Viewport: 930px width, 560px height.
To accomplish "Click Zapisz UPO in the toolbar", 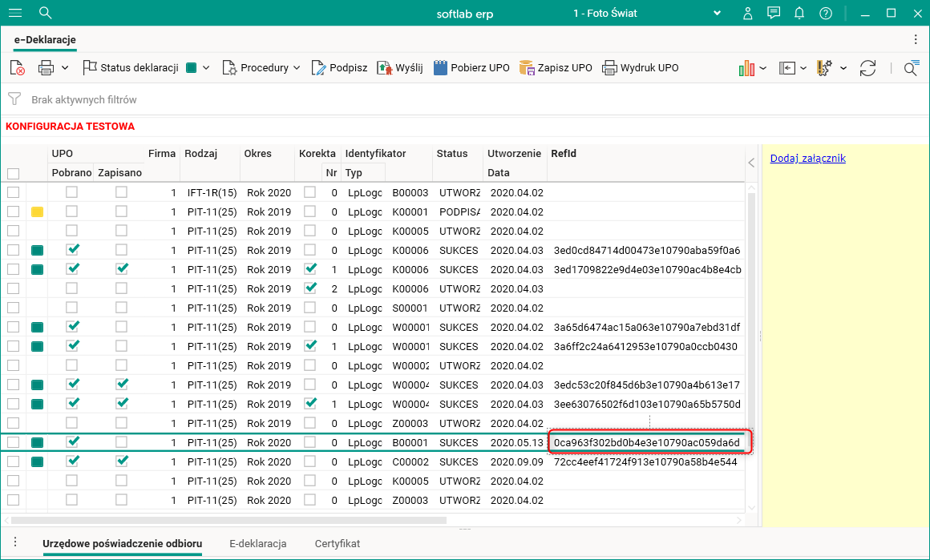I will coord(556,68).
